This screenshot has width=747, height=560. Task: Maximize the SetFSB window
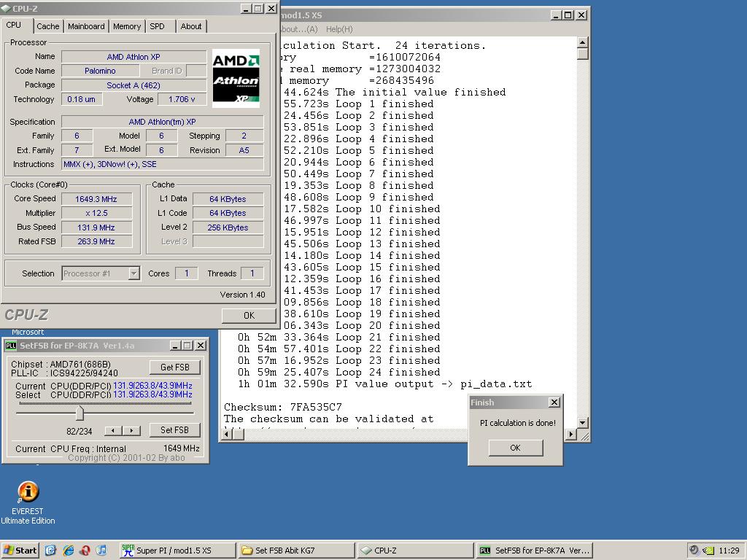point(187,346)
